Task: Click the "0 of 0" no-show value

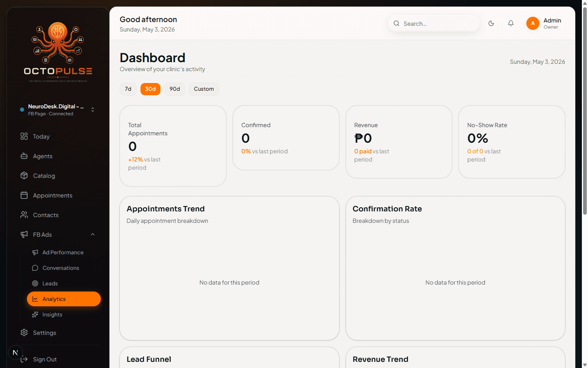Action: coord(475,151)
